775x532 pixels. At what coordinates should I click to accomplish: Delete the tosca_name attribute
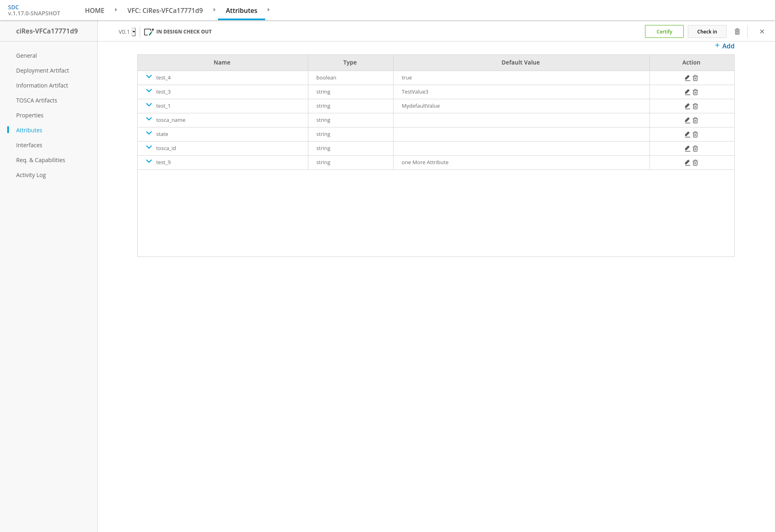point(695,120)
